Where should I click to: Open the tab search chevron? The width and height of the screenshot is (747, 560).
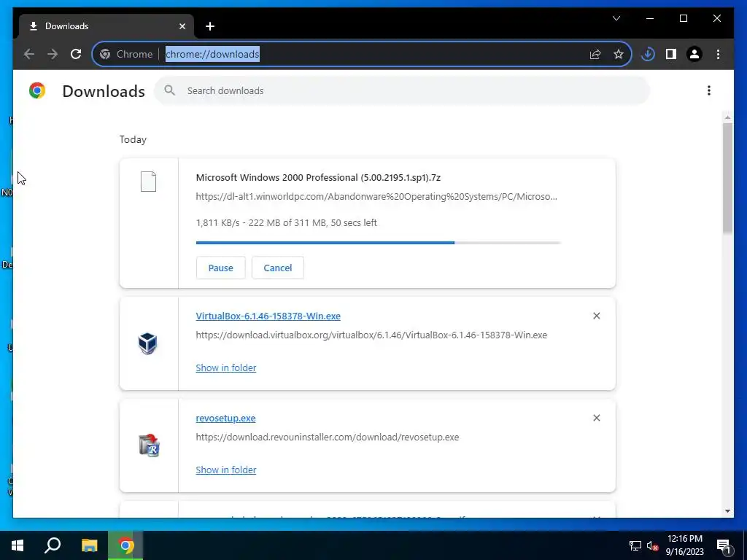click(616, 18)
